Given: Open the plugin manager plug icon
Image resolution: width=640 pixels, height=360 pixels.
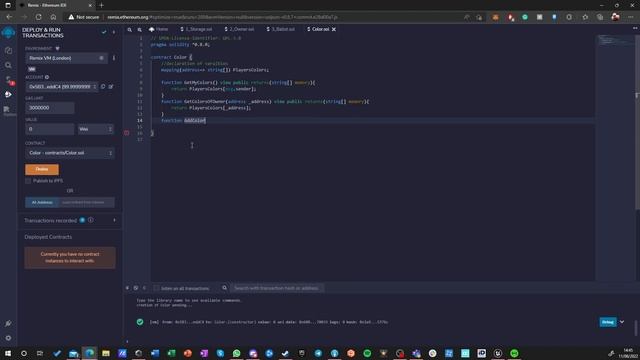Looking at the screenshot, I should pos(8,323).
